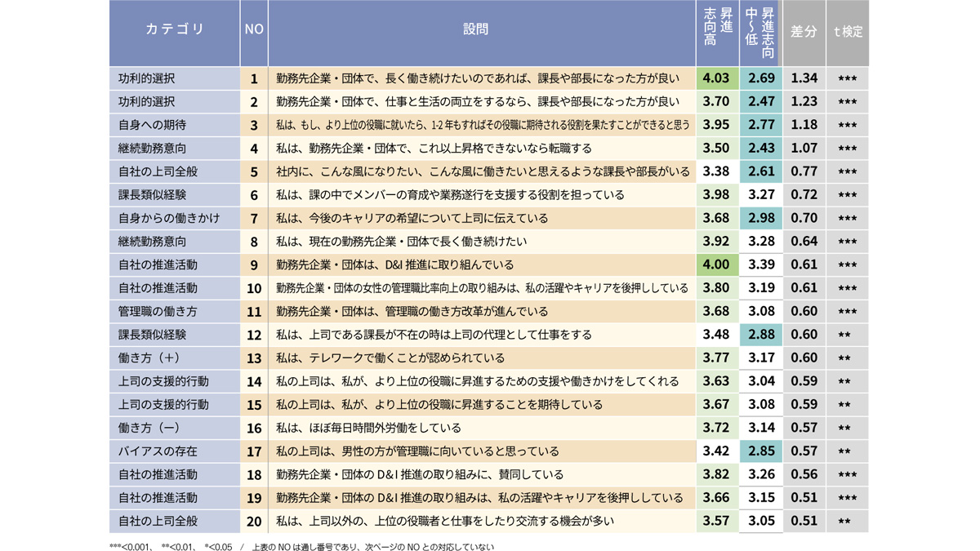This screenshot has height=551, width=980.
Task: Select the difference value 0.64
Action: pos(804,242)
